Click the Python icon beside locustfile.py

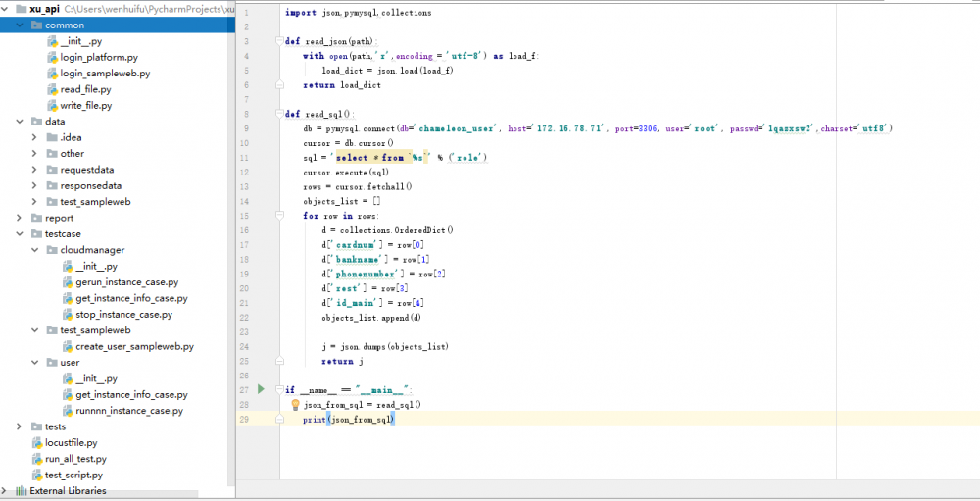35,442
